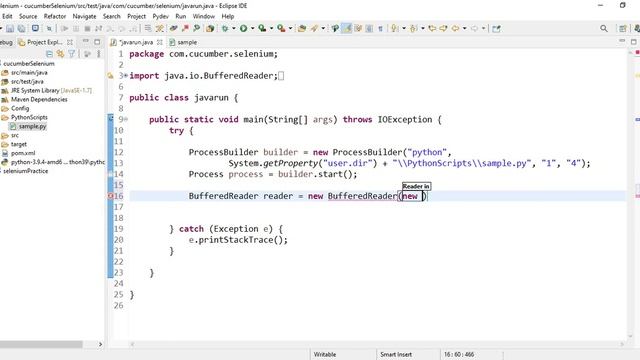640x360 pixels.
Task: Click Last Edit Location arrow icon
Action: click(x=432, y=29)
